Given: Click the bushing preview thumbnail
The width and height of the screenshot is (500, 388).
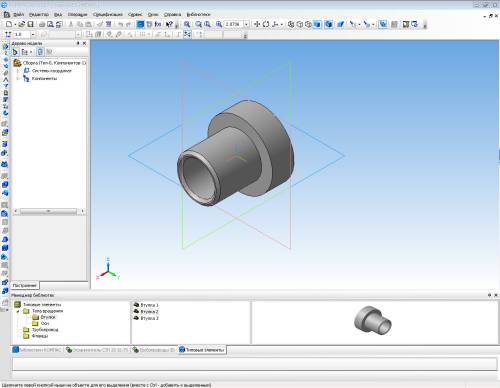Looking at the screenshot, I should (373, 319).
